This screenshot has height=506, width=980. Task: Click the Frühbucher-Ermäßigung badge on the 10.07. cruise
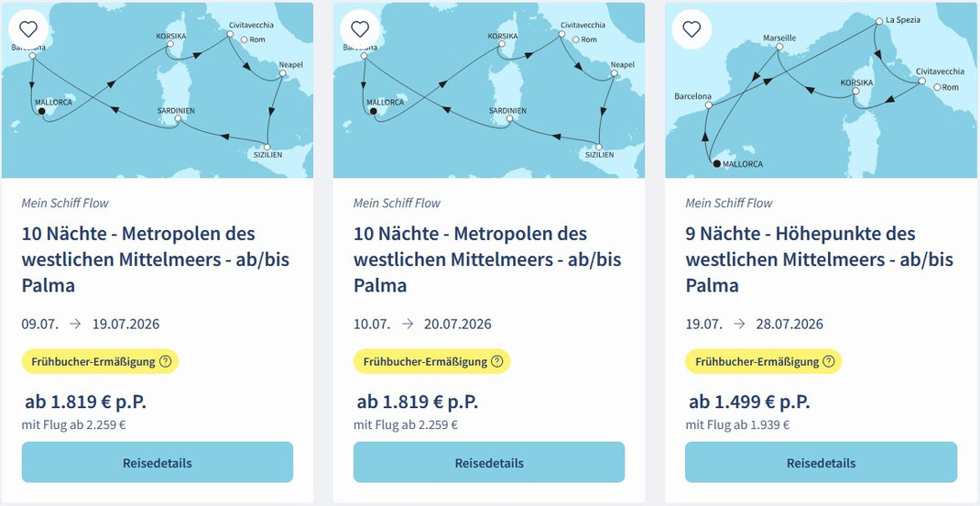coord(421,361)
